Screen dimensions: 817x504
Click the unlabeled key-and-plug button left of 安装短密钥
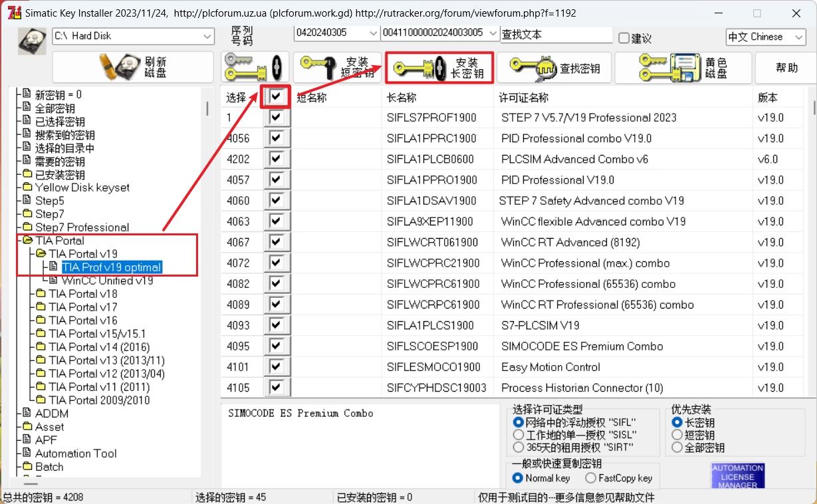[x=255, y=67]
